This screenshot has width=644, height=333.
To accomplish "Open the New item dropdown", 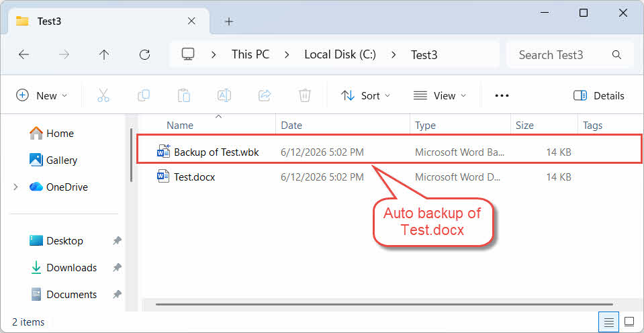I will pyautogui.click(x=42, y=96).
